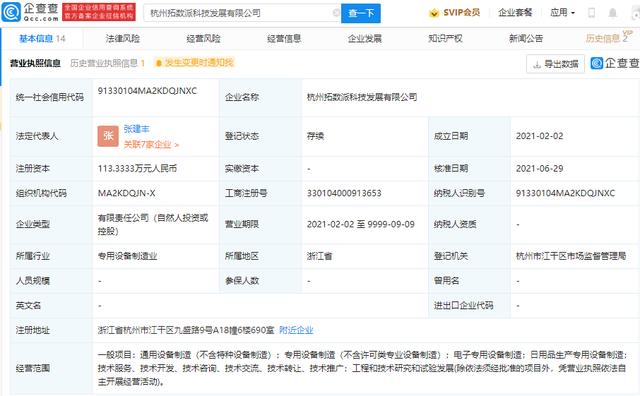Switch to the 经营信息 tab
The height and width of the screenshot is (396, 640).
click(284, 39)
